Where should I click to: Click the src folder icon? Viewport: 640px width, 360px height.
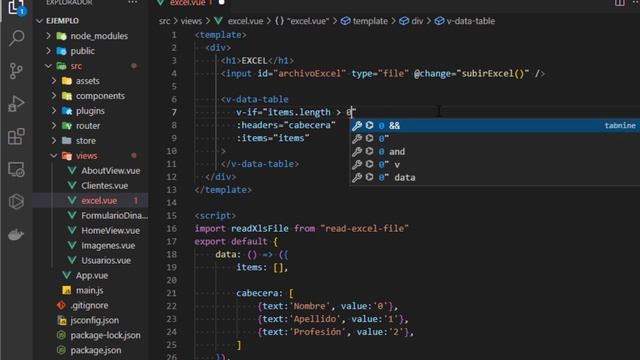(x=62, y=66)
